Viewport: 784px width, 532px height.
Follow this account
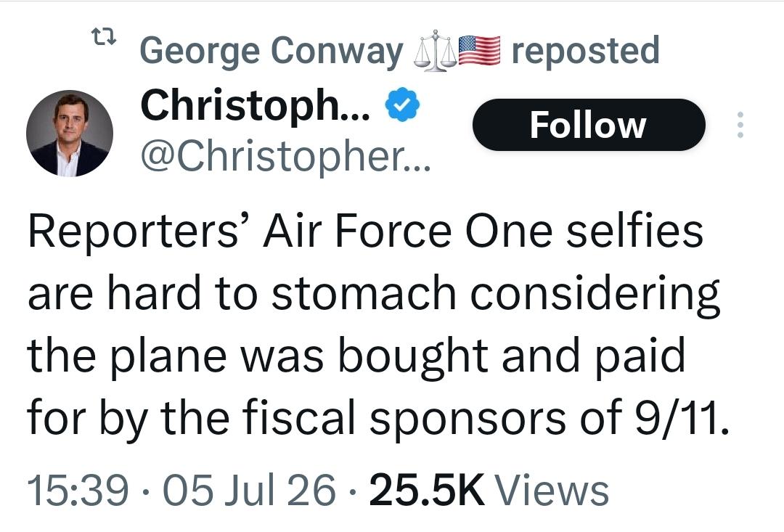point(589,125)
